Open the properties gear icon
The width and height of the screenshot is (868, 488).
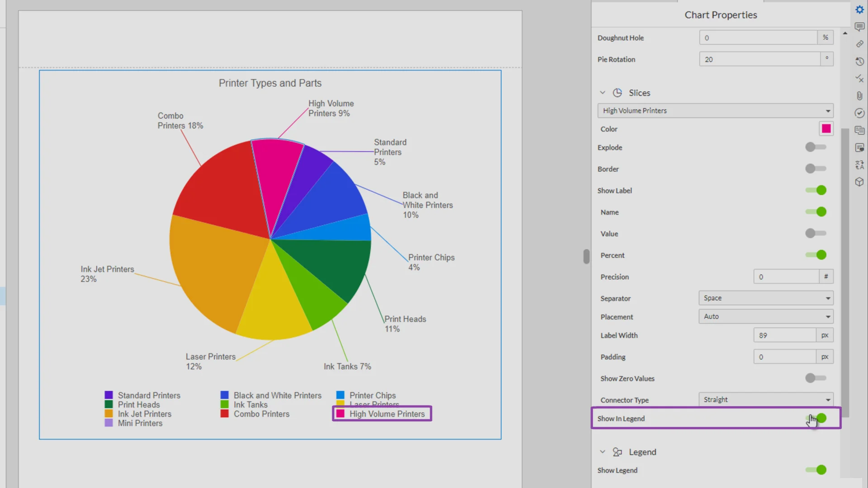click(859, 9)
